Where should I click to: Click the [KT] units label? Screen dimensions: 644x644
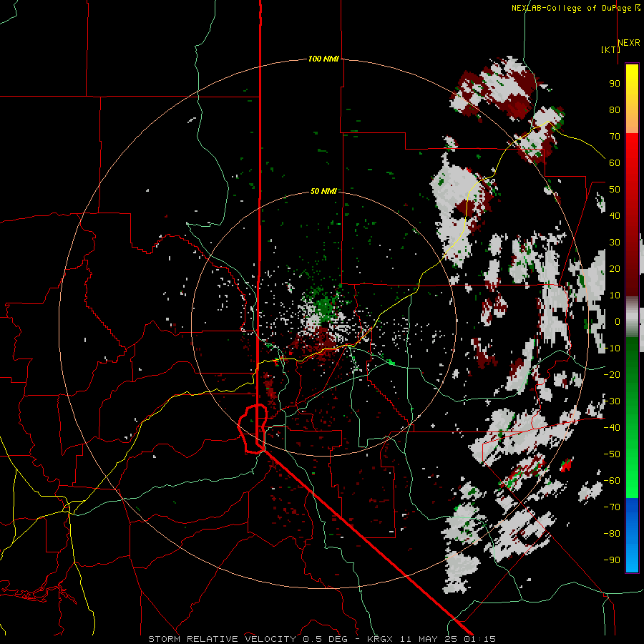pyautogui.click(x=610, y=49)
